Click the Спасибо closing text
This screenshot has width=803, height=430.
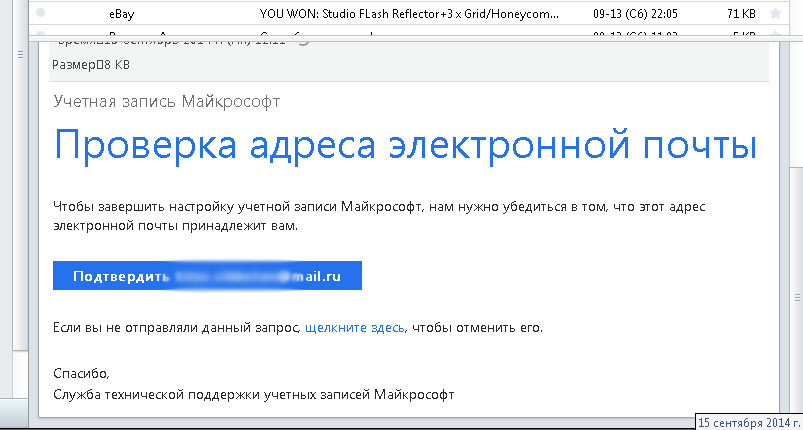pyautogui.click(x=81, y=373)
